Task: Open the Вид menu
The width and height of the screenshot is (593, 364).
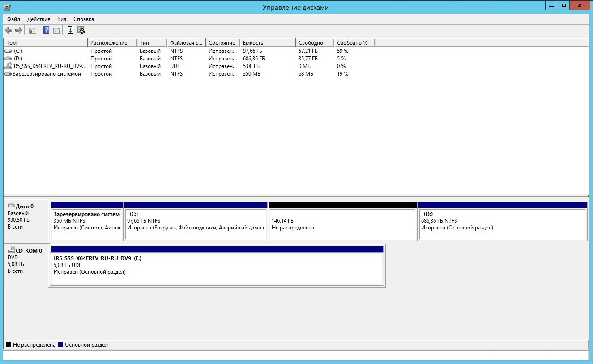Action: (x=62, y=19)
